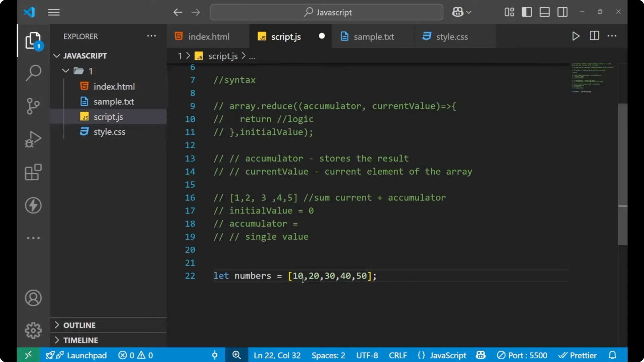Click Port: 5500 in the status bar
Viewport: 644px width, 362px height.
[522, 355]
